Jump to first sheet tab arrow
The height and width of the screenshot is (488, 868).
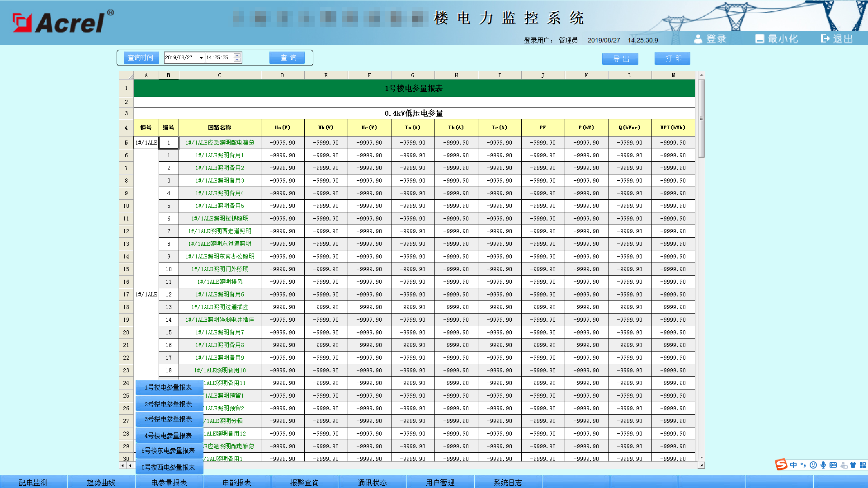(122, 465)
